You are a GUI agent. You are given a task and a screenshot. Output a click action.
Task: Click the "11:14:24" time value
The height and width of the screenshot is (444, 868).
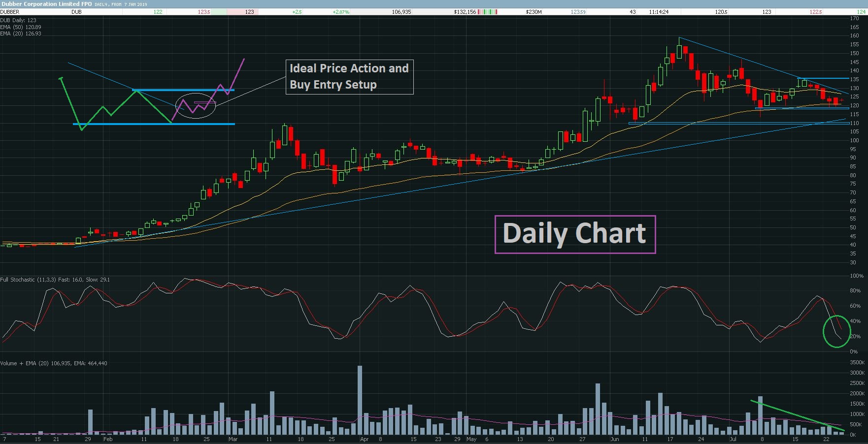click(659, 12)
